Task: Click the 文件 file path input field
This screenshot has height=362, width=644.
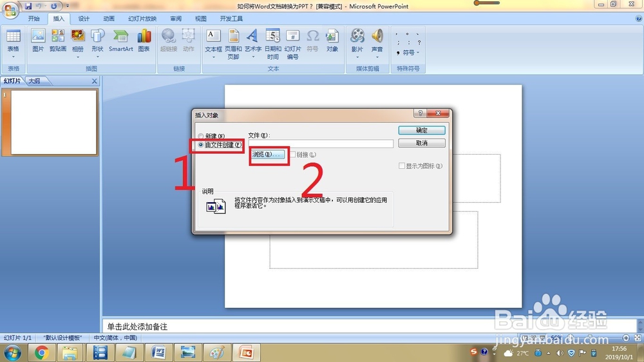Action: [321, 144]
